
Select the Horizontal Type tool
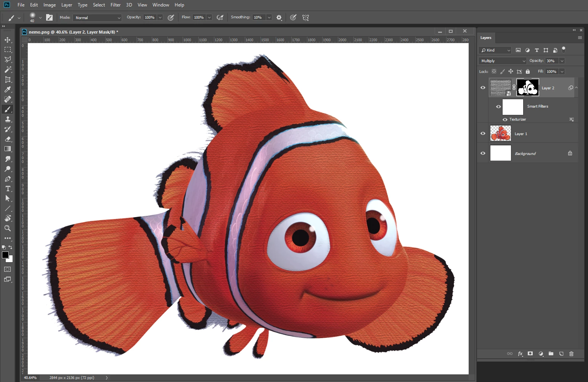8,189
